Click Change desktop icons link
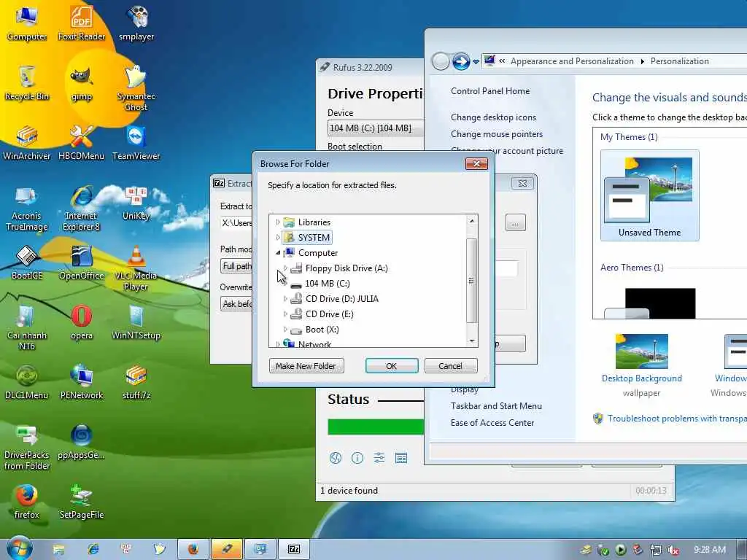 click(494, 117)
